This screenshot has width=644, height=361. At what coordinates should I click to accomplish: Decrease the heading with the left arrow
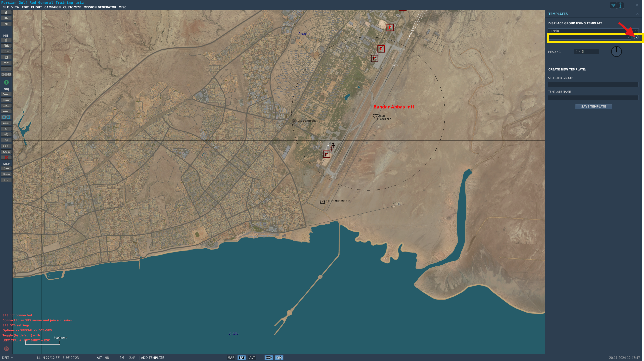[576, 51]
